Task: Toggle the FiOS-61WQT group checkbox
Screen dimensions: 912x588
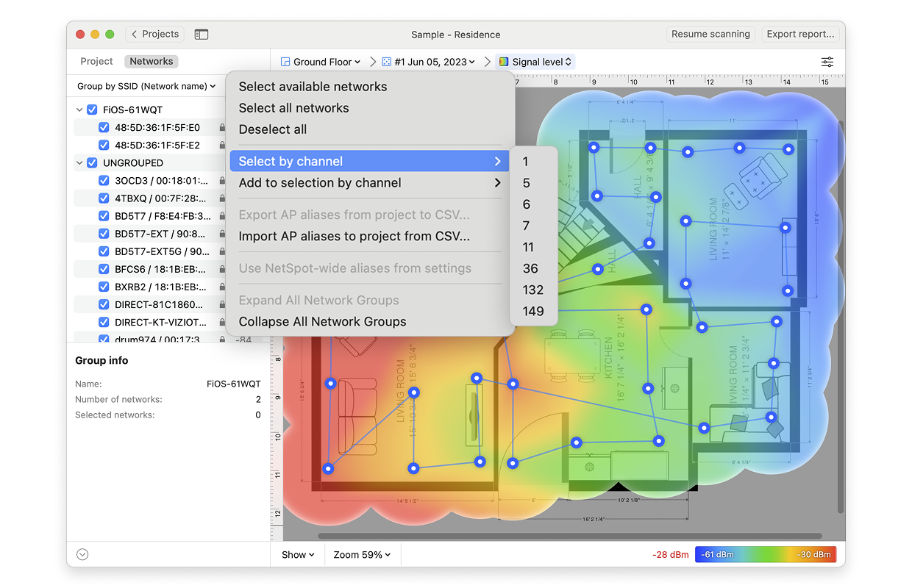Action: (x=92, y=110)
